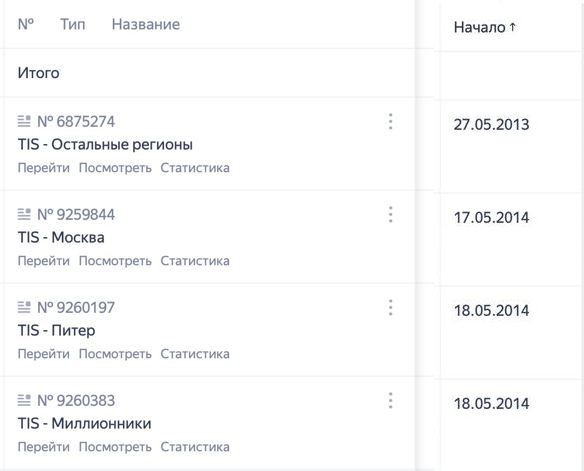
Task: Open the TIS - Питер campaign name
Action: (x=56, y=331)
